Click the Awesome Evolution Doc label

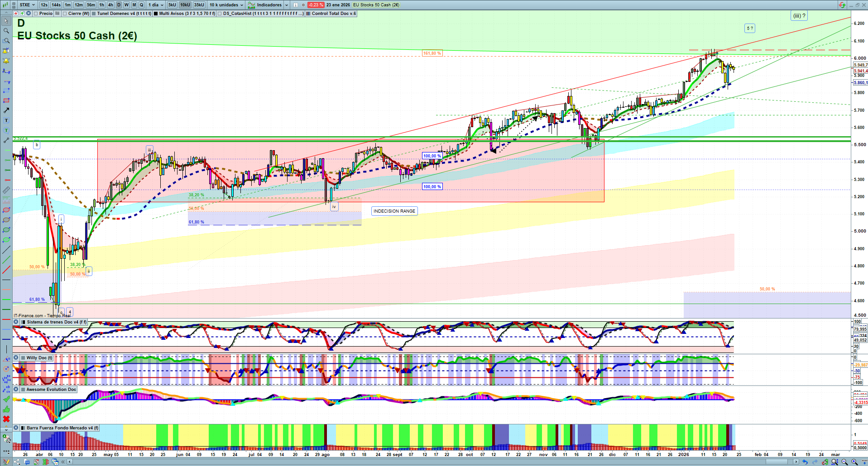(x=51, y=390)
